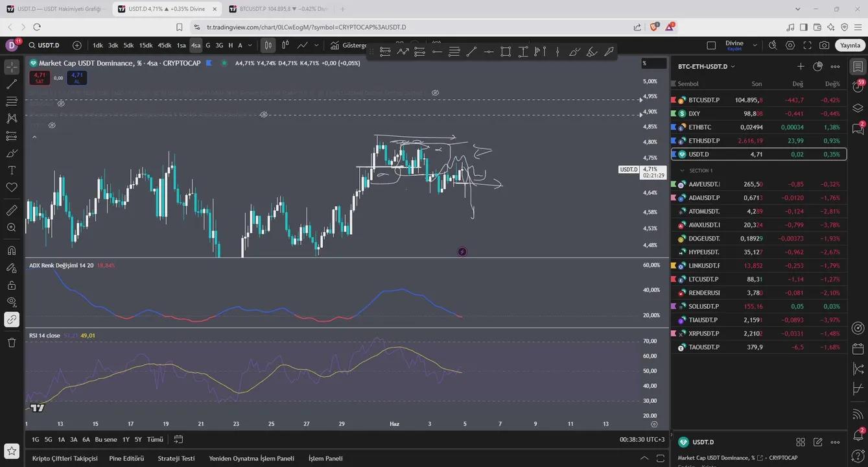Take a chart snapshot with camera icon
The image size is (868, 467).
pyautogui.click(x=824, y=45)
